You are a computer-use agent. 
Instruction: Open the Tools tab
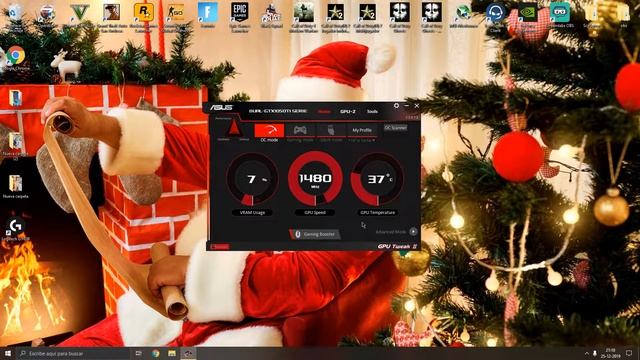(372, 111)
